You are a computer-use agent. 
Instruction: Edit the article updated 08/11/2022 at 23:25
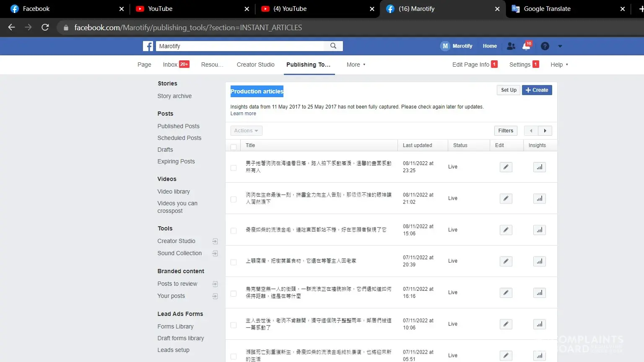506,167
